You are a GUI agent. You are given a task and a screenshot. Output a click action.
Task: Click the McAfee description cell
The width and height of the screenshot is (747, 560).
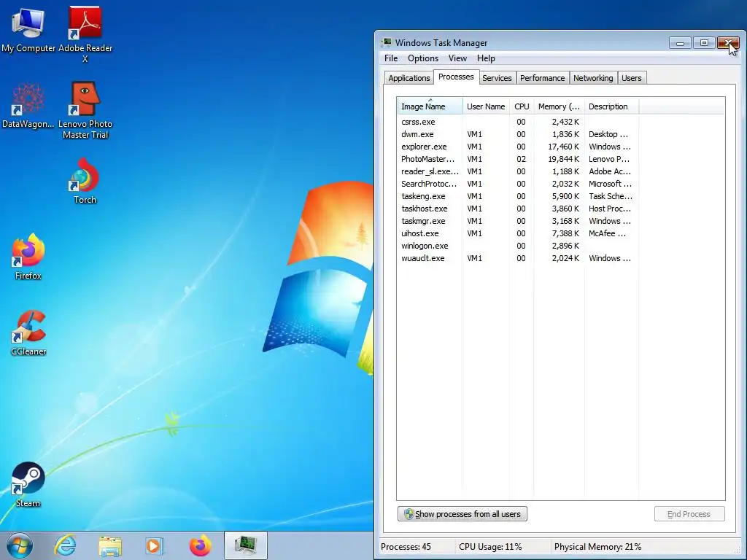tap(608, 233)
